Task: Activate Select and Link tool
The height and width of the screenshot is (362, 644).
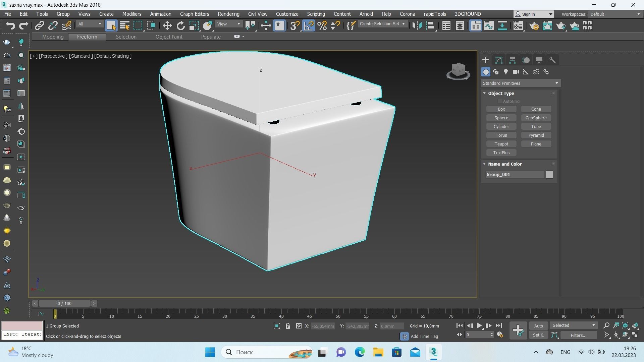Action: pyautogui.click(x=40, y=26)
